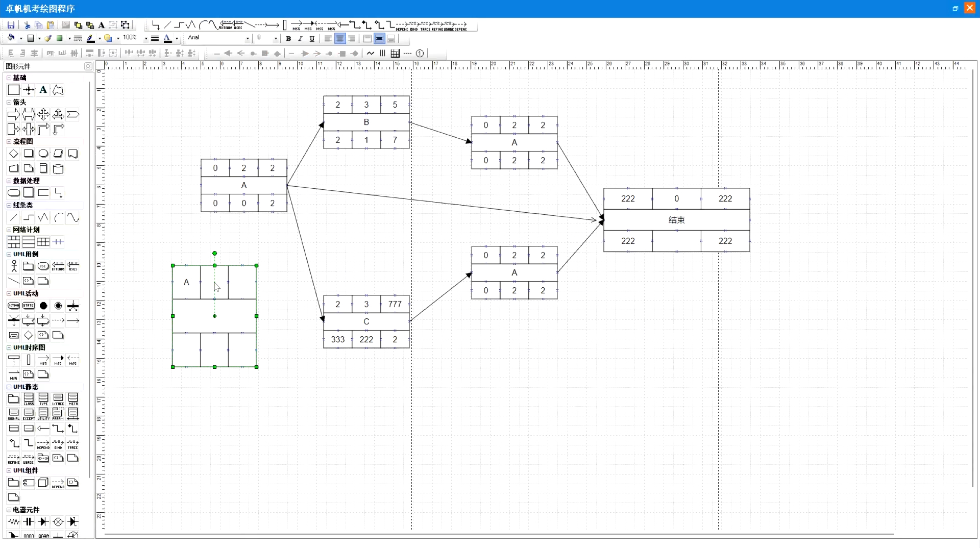
Task: Set text align center
Action: click(x=340, y=38)
